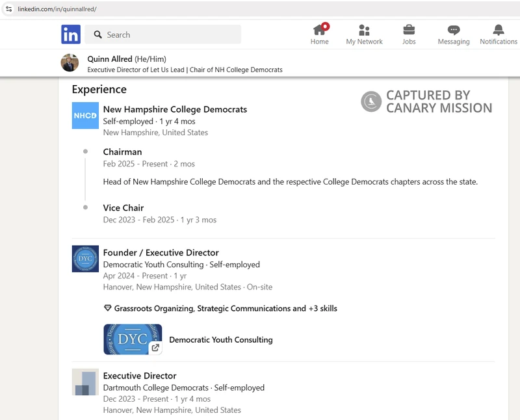This screenshot has height=420, width=520.
Task: Click the LinkedIn logo
Action: click(72, 33)
